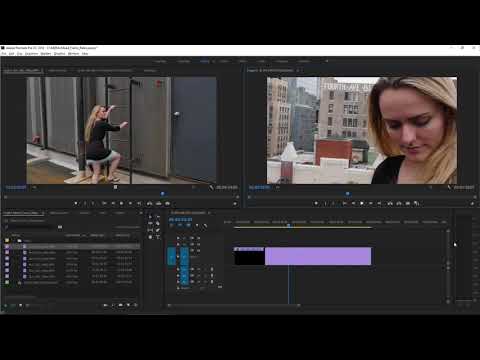The height and width of the screenshot is (360, 480).
Task: Open Source monitor button editor plus icon
Action: (235, 204)
